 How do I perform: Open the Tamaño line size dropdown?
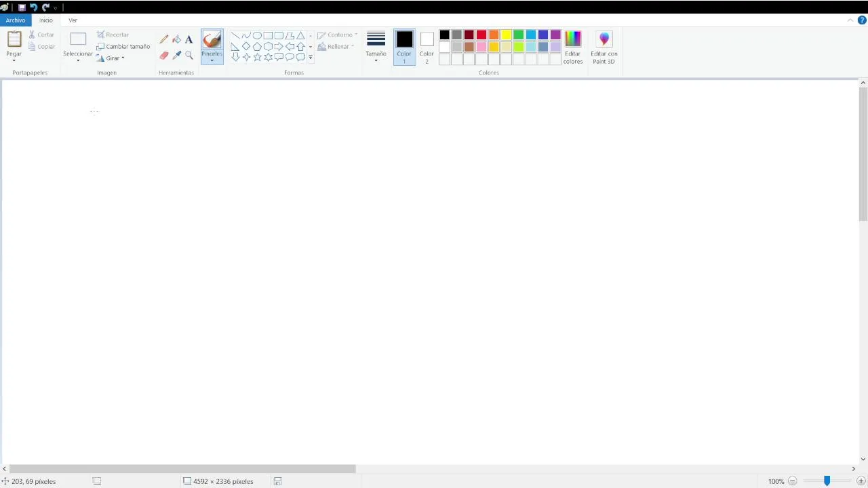point(376,47)
